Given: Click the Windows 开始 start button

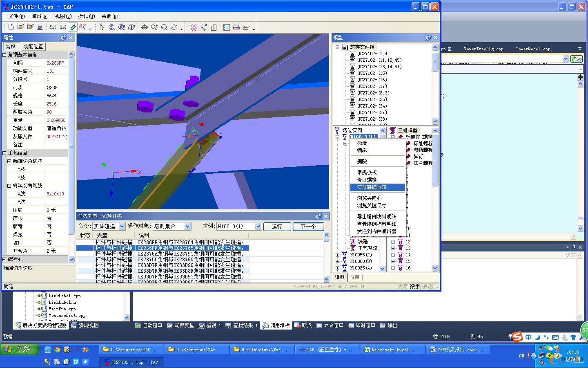Looking at the screenshot, I should coord(19,349).
